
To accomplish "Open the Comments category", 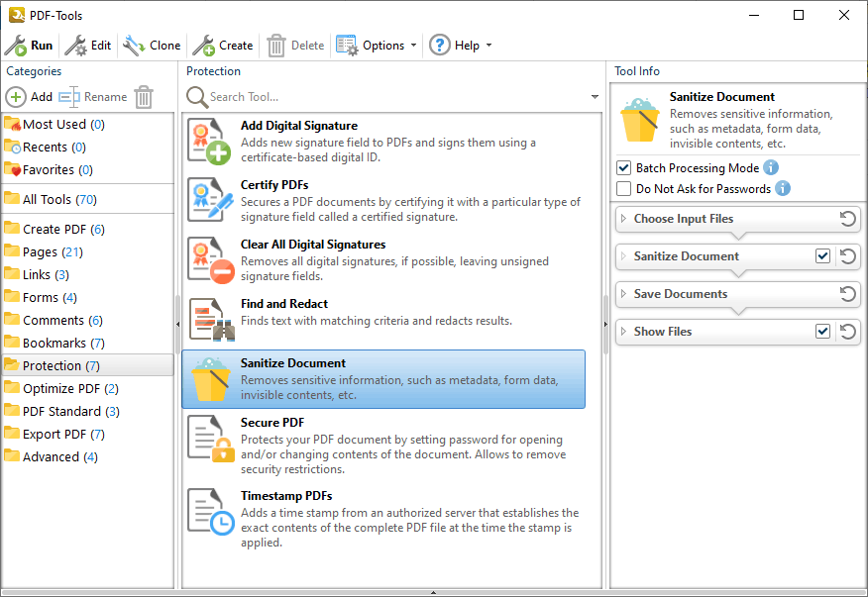I will click(88, 320).
